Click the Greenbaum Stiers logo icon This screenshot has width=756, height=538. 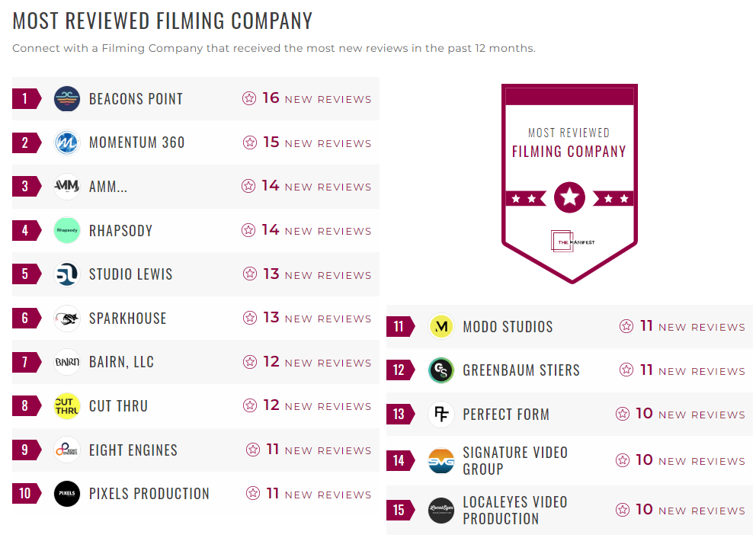point(441,370)
